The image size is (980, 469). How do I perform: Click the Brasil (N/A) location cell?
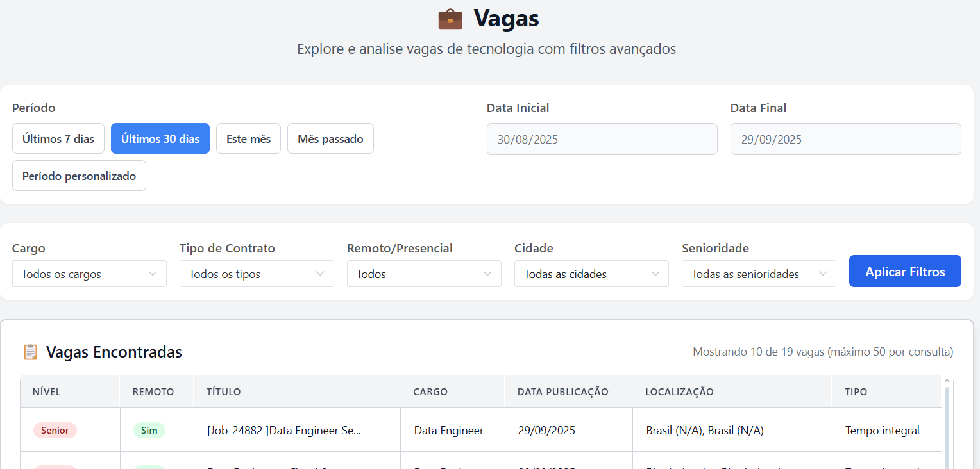coord(732,430)
